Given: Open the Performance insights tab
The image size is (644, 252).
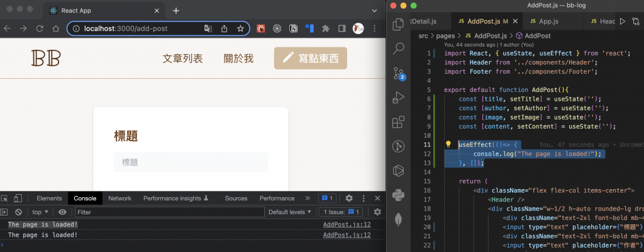Looking at the screenshot, I should pyautogui.click(x=176, y=198).
